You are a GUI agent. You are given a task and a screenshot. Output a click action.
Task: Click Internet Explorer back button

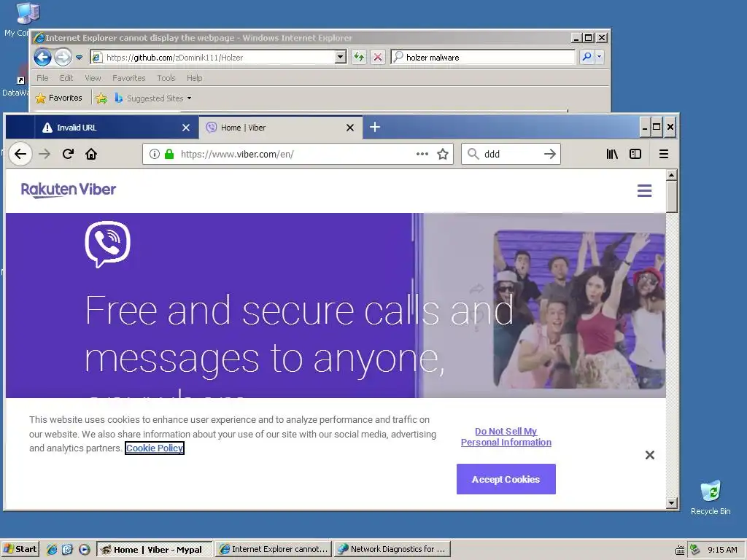click(x=42, y=57)
